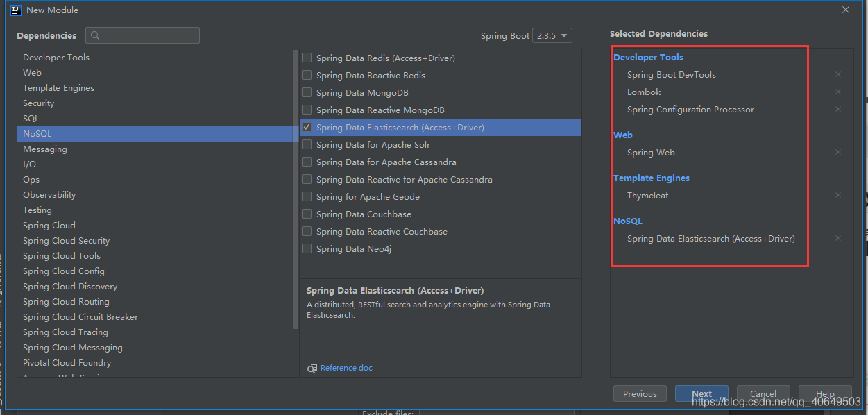The height and width of the screenshot is (415, 868).
Task: Check Spring for Apache Geode
Action: tap(307, 196)
